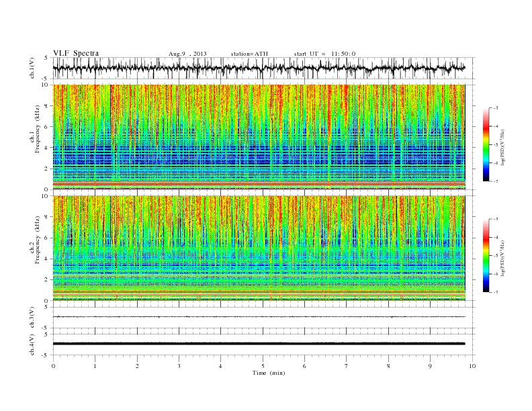
Task: Click time axis tick label "1"
Action: pos(95,366)
